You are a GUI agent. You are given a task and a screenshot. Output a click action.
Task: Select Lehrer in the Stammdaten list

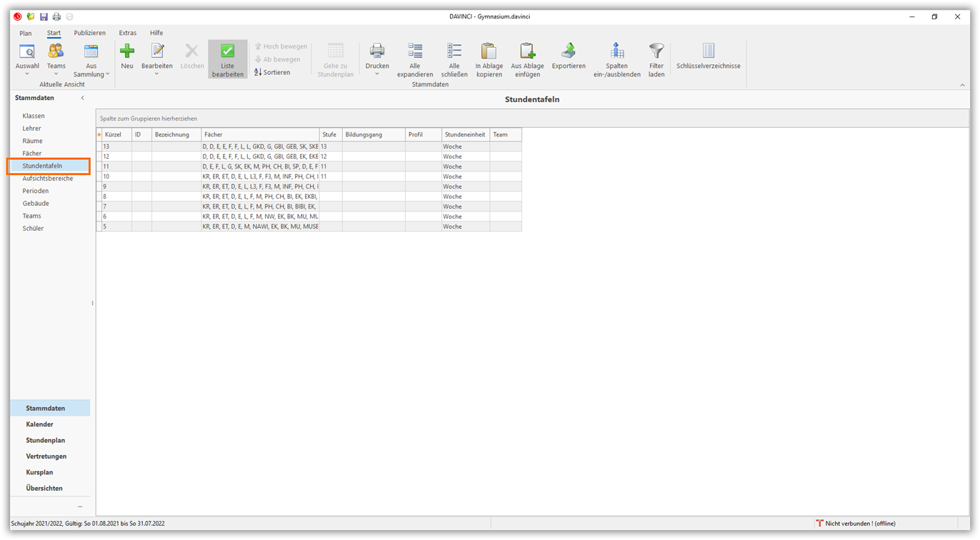point(31,129)
